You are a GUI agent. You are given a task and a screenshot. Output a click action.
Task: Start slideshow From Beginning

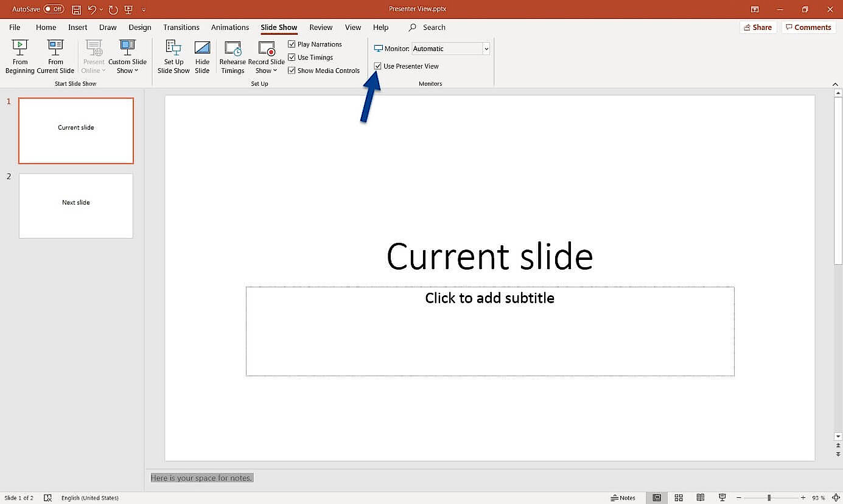pyautogui.click(x=19, y=56)
